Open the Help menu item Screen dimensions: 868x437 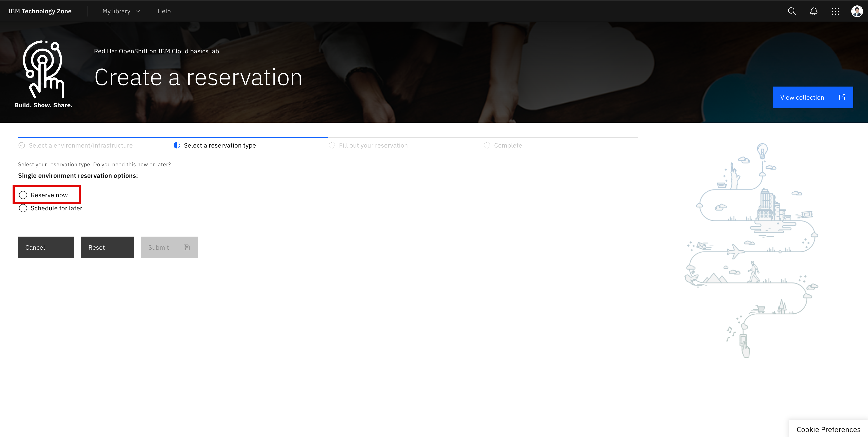164,11
